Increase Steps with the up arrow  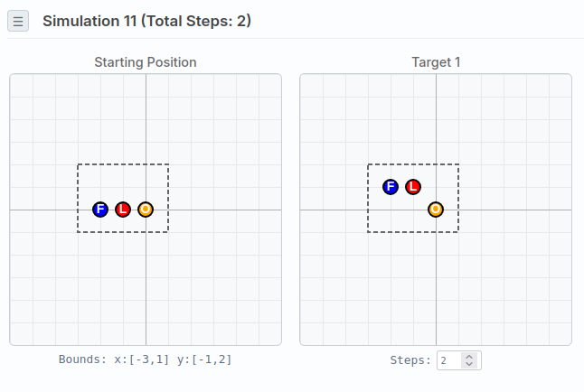[x=468, y=357]
